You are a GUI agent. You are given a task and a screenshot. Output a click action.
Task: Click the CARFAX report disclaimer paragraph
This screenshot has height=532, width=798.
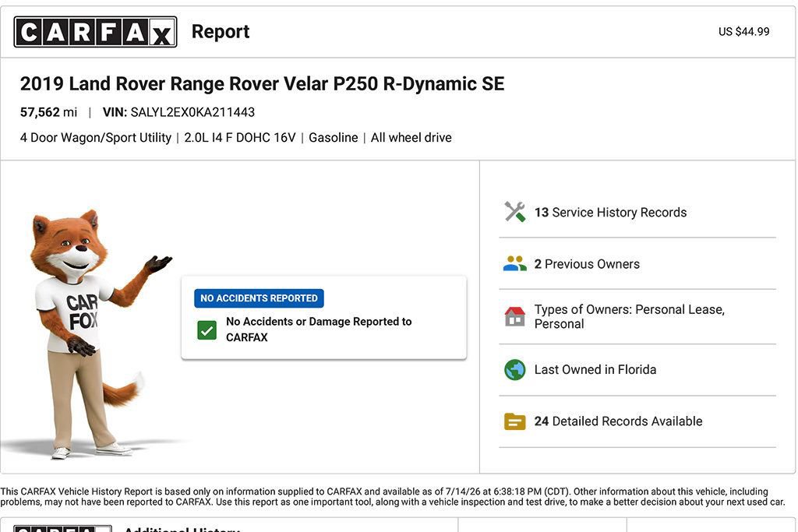pos(393,497)
